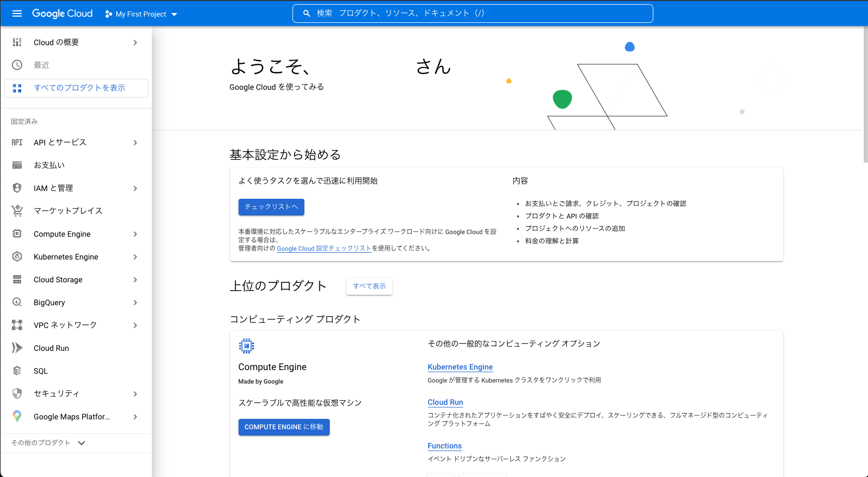Expand the Compute Engine submenu chevron
The height and width of the screenshot is (477, 868).
pyautogui.click(x=135, y=234)
